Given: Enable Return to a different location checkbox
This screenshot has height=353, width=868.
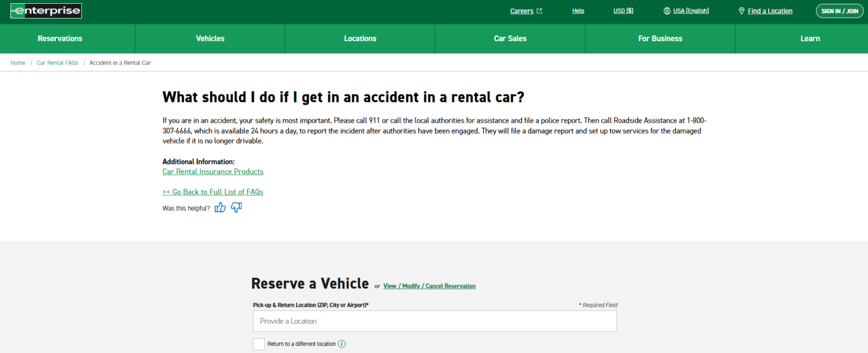Looking at the screenshot, I should (259, 344).
